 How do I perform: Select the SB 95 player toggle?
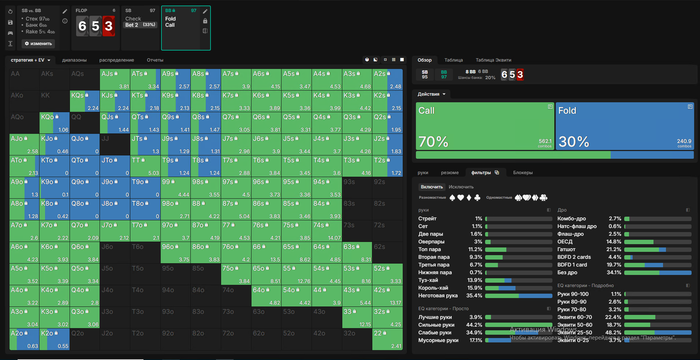425,75
